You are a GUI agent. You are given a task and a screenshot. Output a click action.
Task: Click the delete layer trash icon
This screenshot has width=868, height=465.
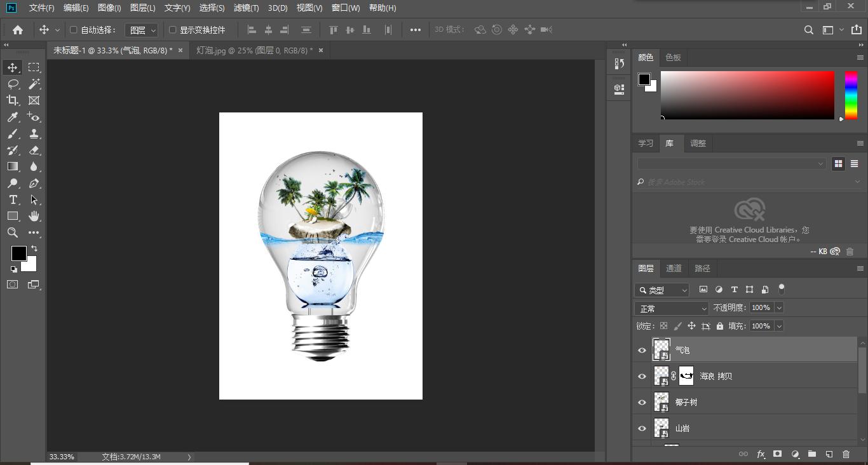(846, 454)
